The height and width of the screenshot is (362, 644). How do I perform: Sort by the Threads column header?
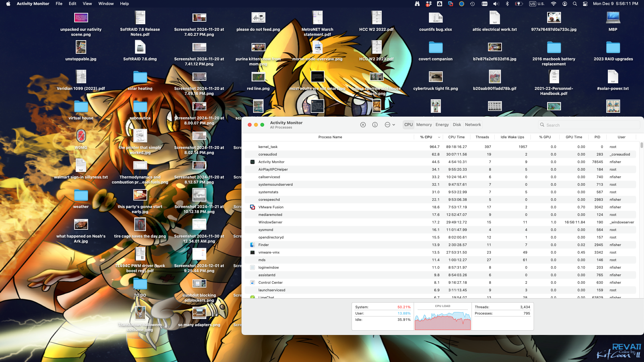pos(482,137)
